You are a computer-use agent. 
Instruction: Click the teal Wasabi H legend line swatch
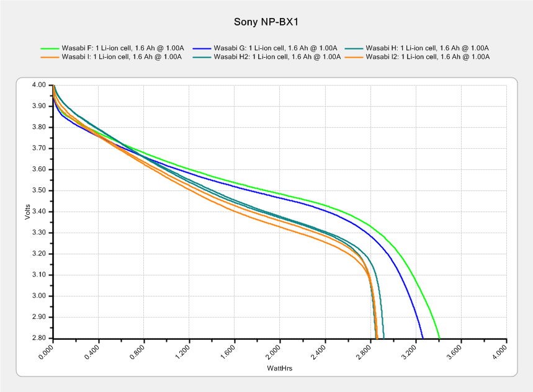click(354, 48)
